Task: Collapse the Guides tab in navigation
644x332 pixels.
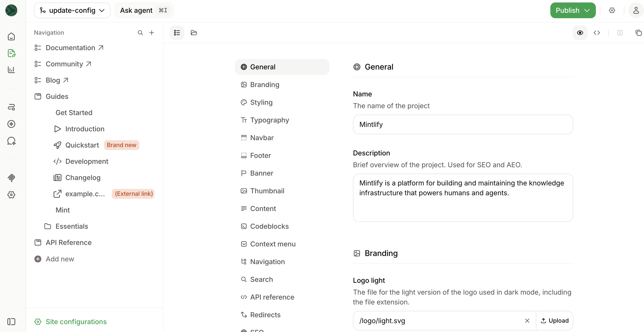Action: pyautogui.click(x=52, y=97)
